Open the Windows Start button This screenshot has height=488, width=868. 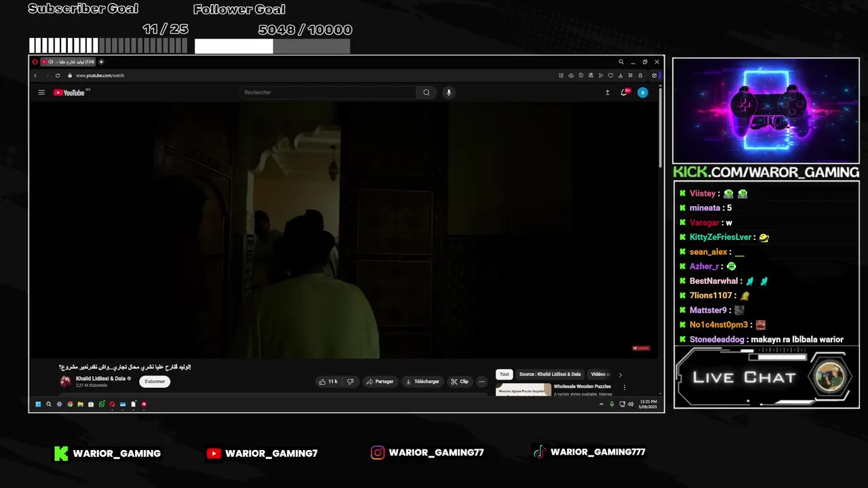click(38, 404)
